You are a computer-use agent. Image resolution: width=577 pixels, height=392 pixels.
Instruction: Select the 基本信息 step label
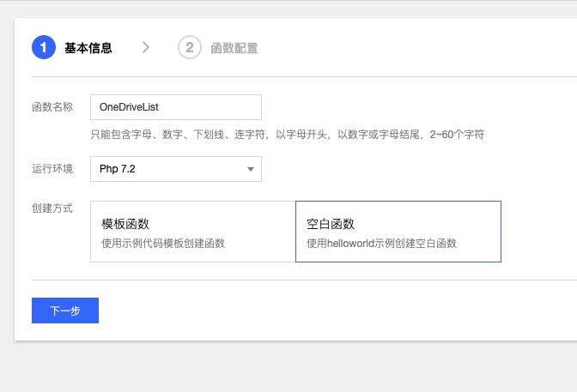click(88, 48)
